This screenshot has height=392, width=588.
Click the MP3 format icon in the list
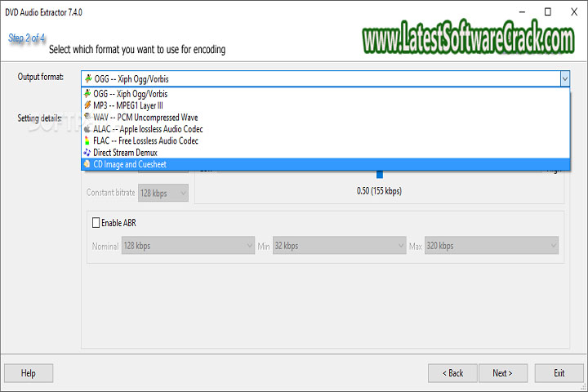tap(87, 105)
